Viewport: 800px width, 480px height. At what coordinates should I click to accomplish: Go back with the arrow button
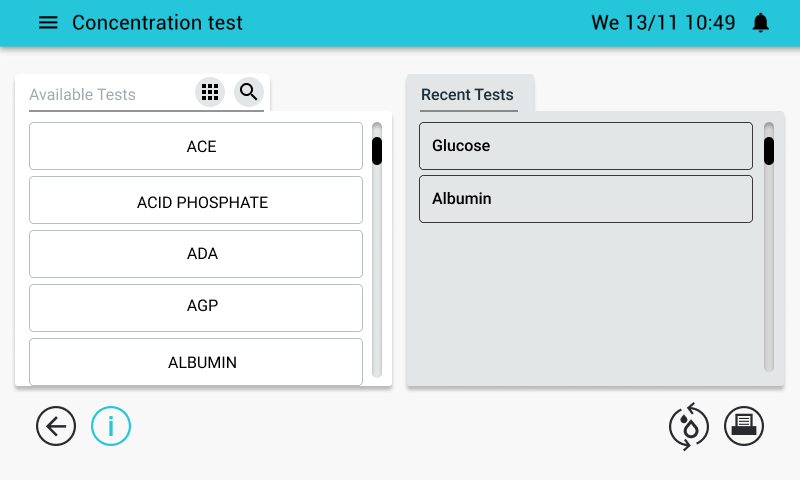(x=56, y=426)
